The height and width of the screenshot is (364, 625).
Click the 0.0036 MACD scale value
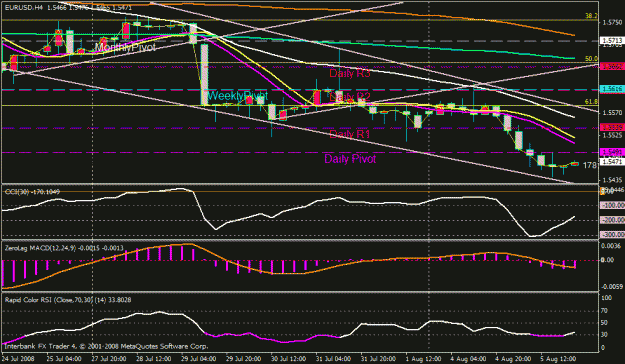[612, 246]
